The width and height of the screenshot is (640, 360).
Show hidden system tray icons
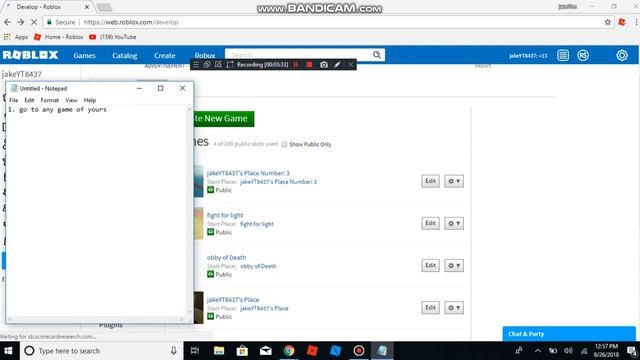coord(538,351)
